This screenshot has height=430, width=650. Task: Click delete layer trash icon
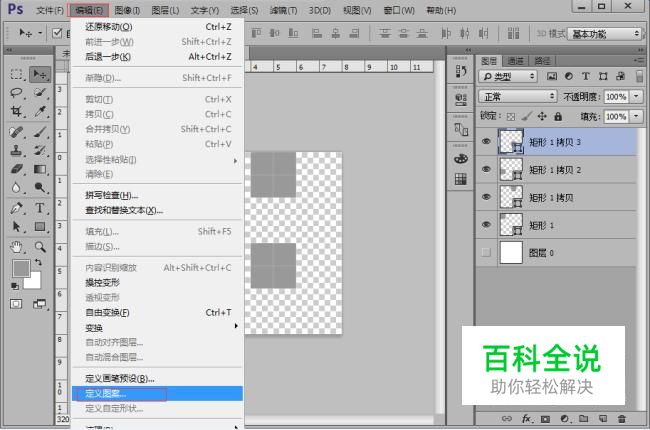[621, 419]
